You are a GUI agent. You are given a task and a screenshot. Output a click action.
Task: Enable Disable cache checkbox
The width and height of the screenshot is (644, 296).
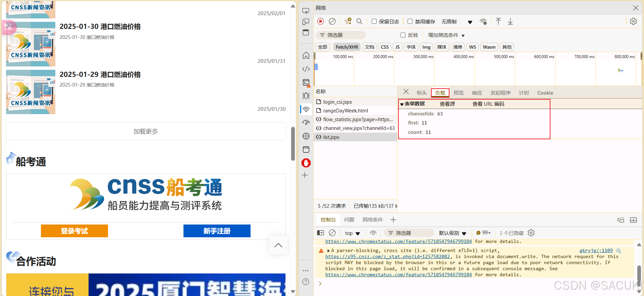(410, 21)
